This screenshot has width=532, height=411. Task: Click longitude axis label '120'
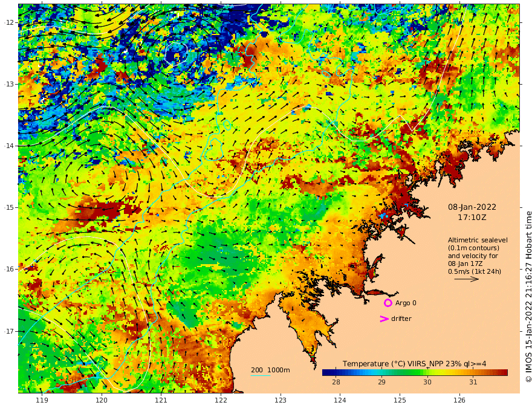tap(102, 400)
